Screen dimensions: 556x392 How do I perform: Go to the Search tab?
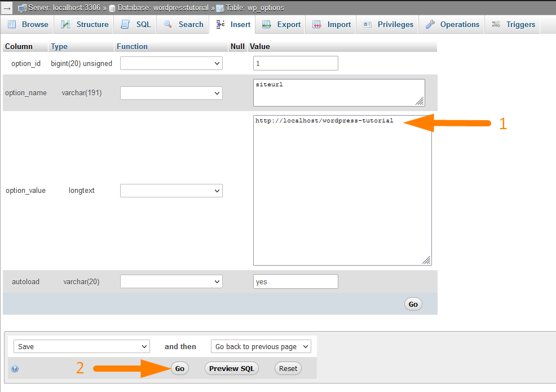click(183, 24)
